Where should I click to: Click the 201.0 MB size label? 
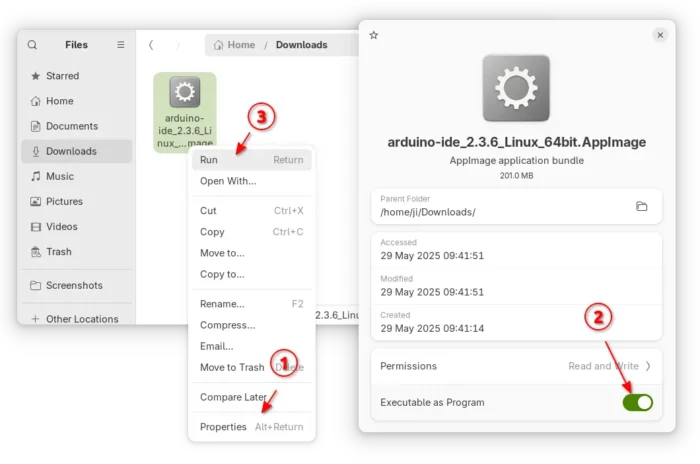coord(517,176)
